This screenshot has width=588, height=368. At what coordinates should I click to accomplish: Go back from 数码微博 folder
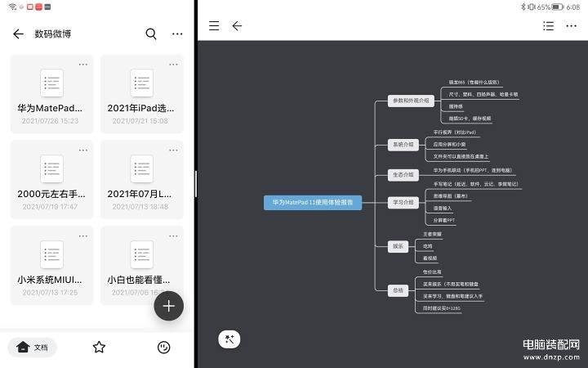tap(18, 34)
